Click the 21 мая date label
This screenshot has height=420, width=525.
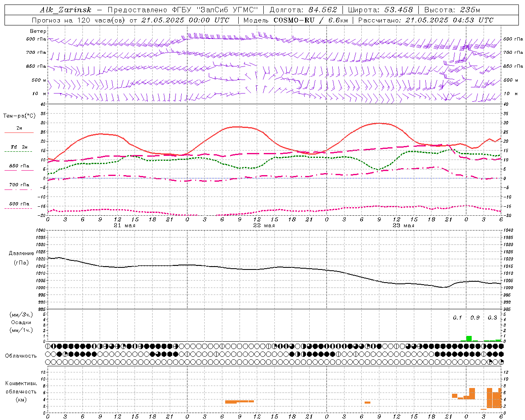tap(125, 225)
